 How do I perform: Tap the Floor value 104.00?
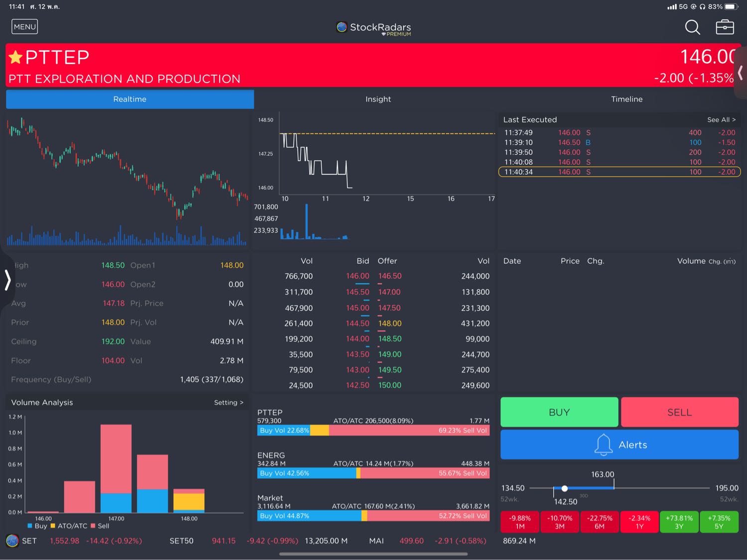tap(113, 360)
